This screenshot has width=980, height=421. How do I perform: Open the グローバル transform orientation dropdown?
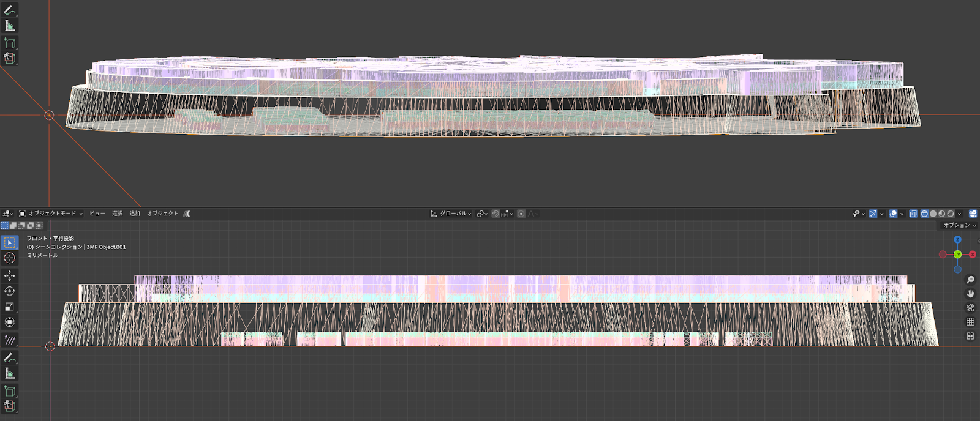click(x=451, y=214)
